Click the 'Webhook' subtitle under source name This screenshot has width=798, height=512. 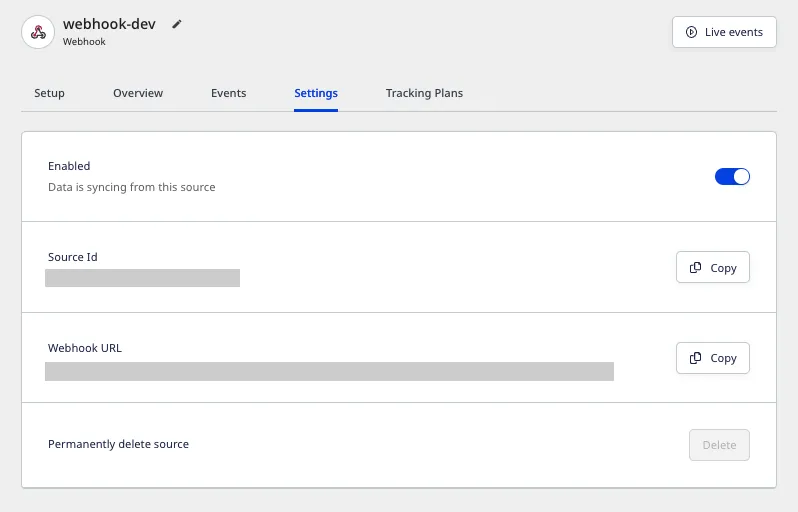pyautogui.click(x=84, y=42)
